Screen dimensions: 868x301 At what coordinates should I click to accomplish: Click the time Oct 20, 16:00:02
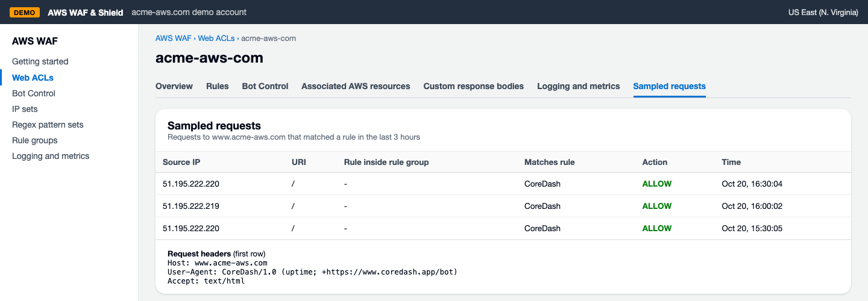coord(752,206)
